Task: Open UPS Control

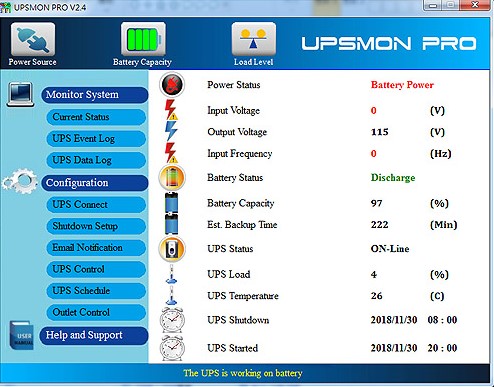Action: coord(96,269)
